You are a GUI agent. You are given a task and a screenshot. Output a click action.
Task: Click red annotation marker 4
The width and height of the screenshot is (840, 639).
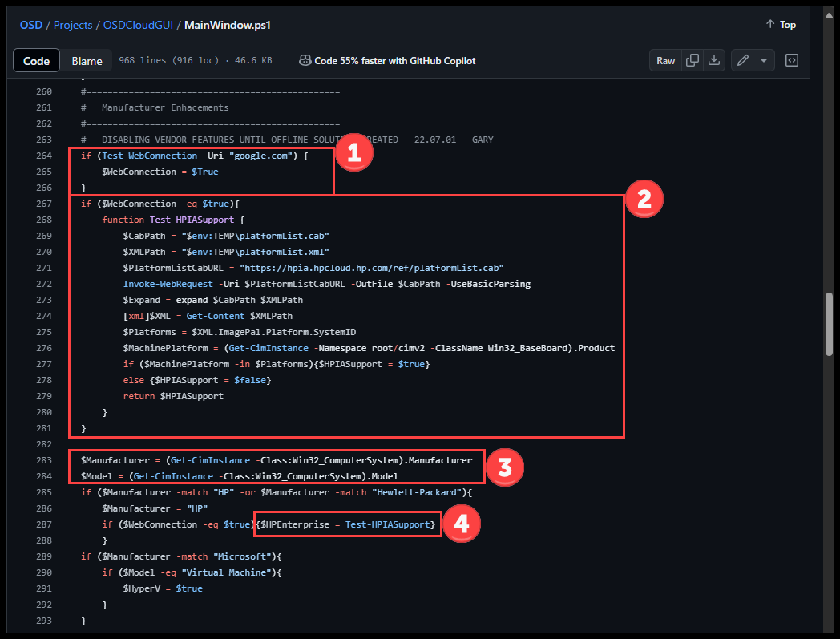click(x=461, y=524)
